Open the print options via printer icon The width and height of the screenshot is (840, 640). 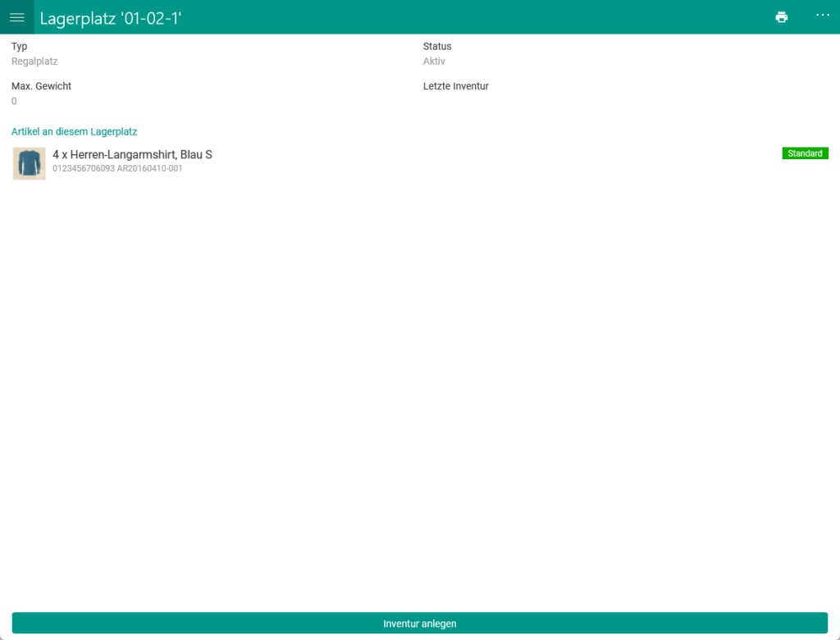781,16
